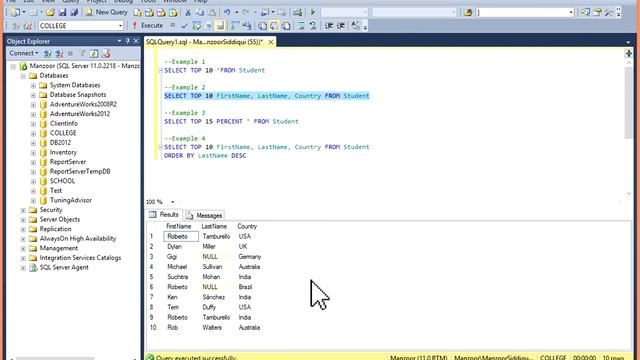Viewport: 640px width, 360px height.
Task: Pin the Object Explorer panel
Action: click(x=128, y=41)
